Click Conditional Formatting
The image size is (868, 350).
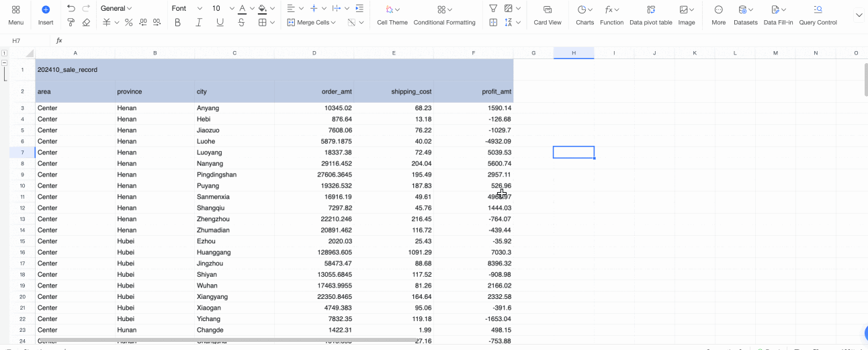(444, 15)
